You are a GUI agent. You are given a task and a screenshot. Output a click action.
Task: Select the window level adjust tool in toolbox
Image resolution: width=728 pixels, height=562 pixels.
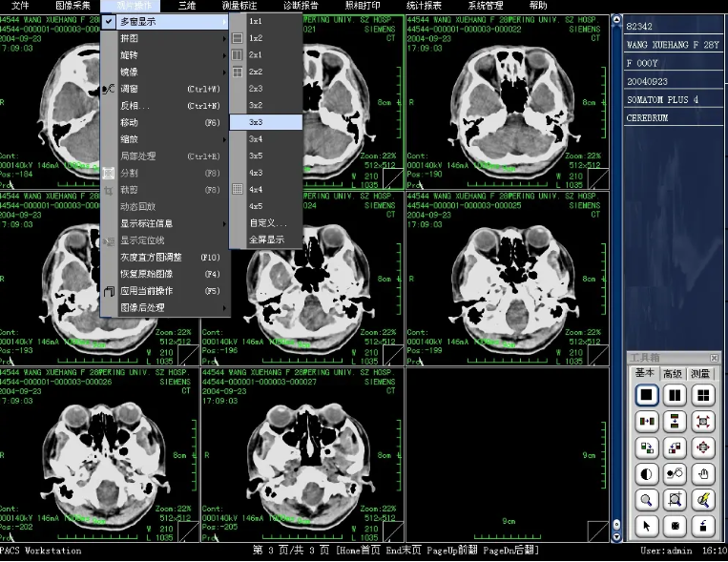coord(675,474)
